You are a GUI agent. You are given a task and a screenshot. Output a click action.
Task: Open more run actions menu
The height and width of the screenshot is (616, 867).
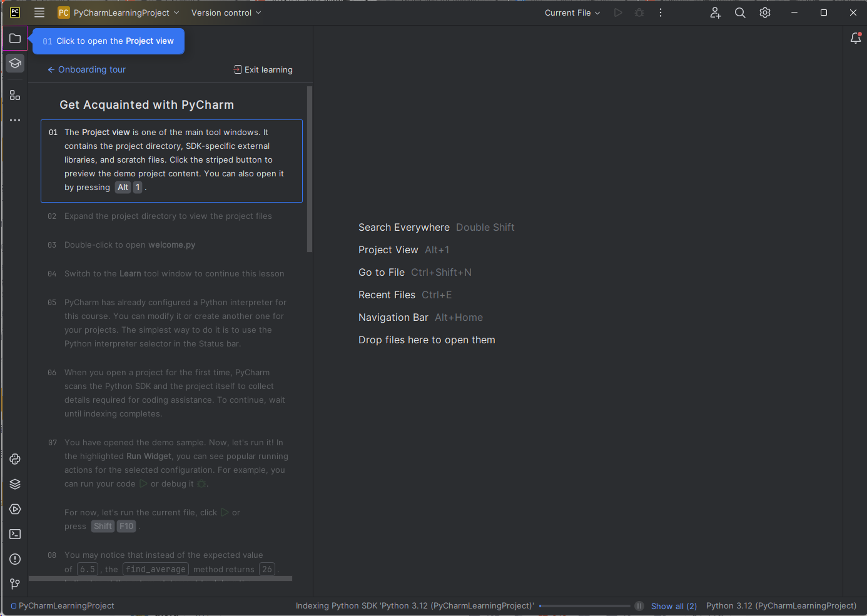click(661, 13)
